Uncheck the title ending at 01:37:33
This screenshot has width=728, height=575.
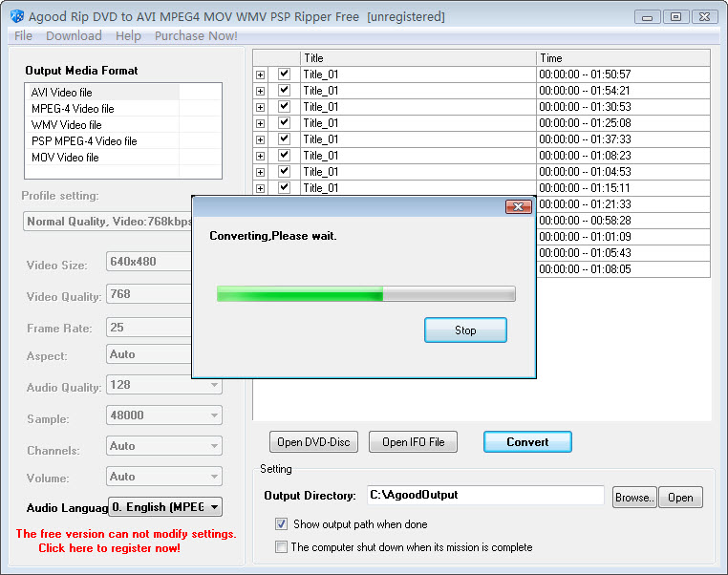[284, 138]
